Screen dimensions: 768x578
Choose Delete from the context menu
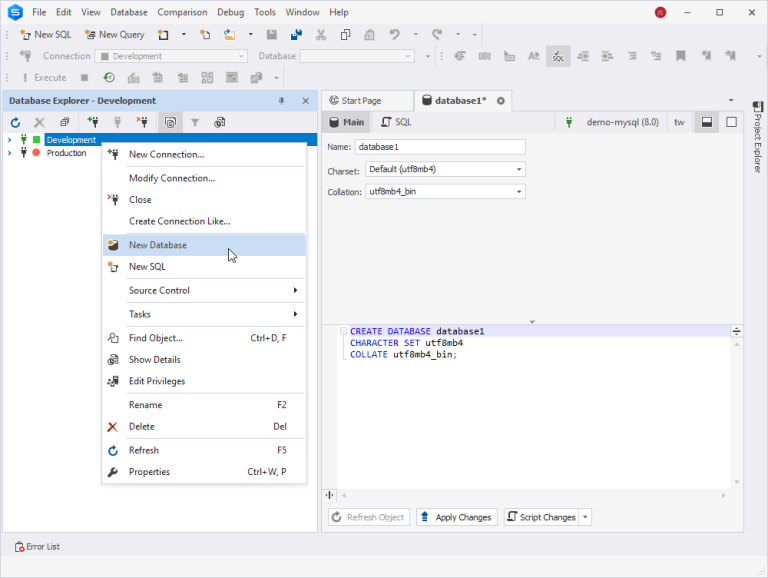[204, 427]
